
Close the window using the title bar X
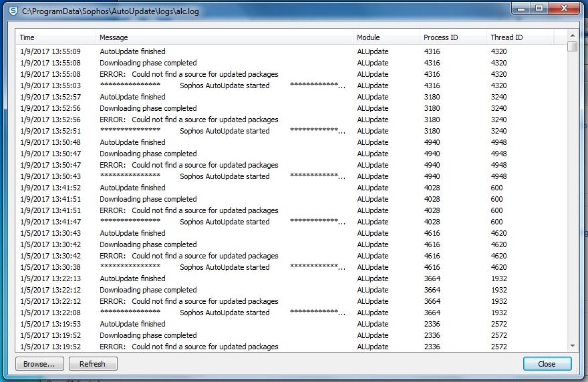pos(565,9)
